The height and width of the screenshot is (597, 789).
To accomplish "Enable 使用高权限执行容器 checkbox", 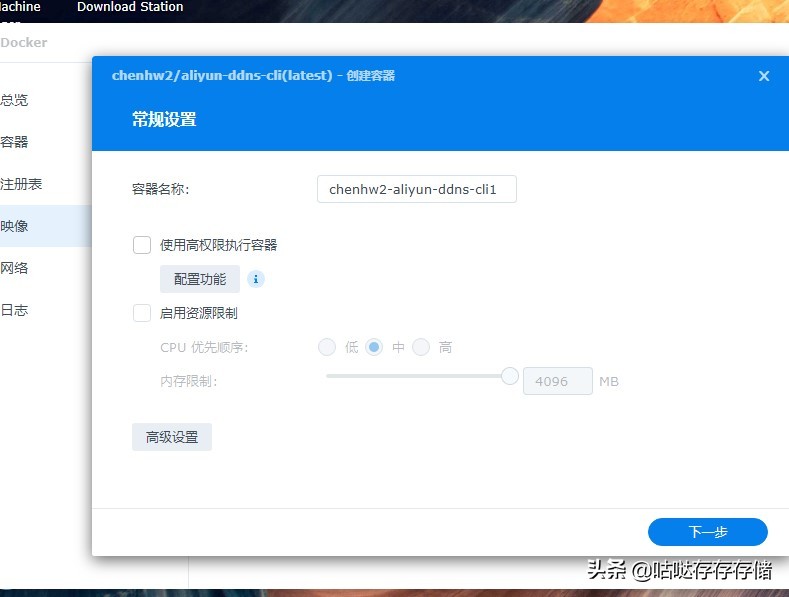I will 142,245.
